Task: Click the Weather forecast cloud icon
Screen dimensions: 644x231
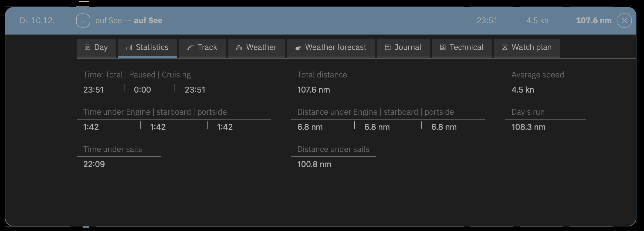Action: coord(298,48)
